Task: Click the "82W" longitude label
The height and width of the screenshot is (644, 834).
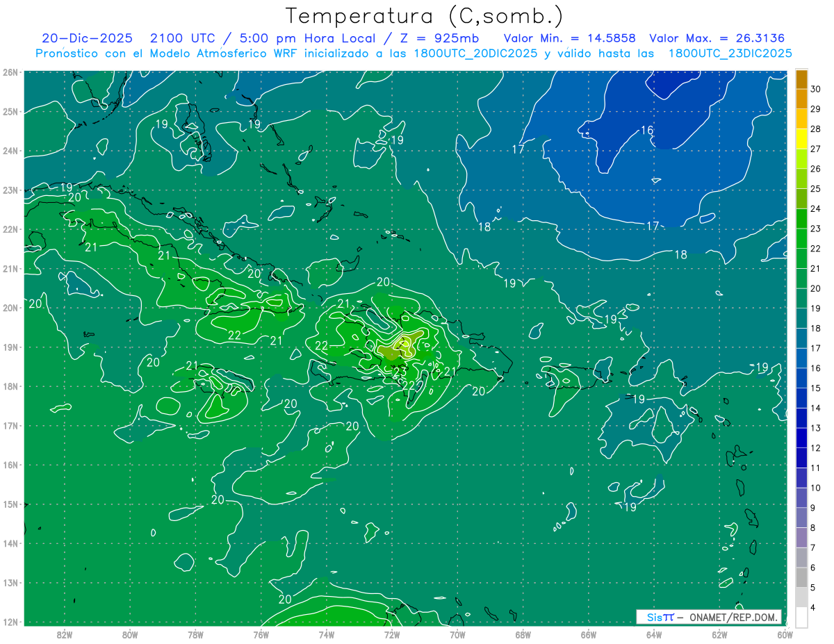Action: coord(64,634)
